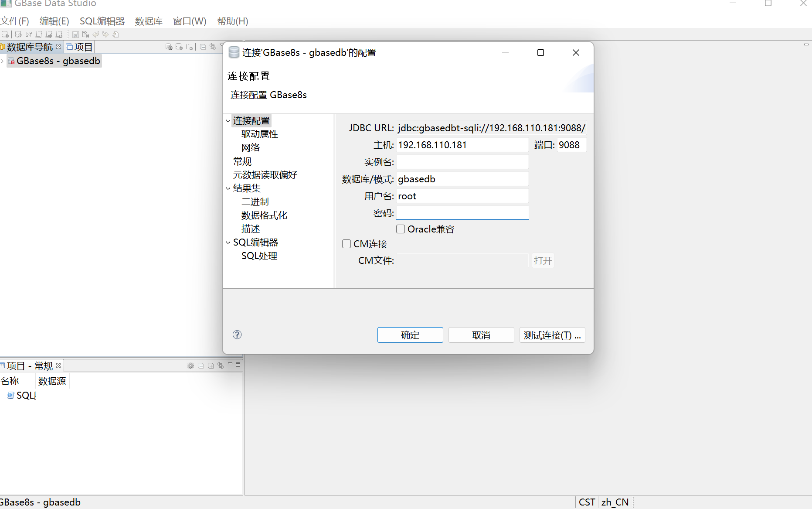This screenshot has width=812, height=509.
Task: Click the help question mark icon in dialog
Action: click(237, 335)
